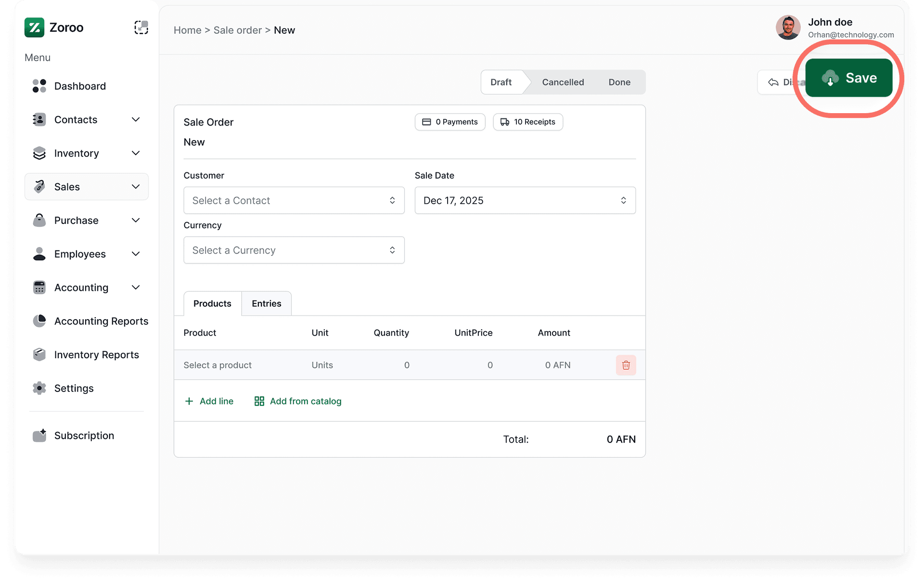Viewport: 924px width, 584px height.
Task: Switch to the Entries tab
Action: [266, 303]
